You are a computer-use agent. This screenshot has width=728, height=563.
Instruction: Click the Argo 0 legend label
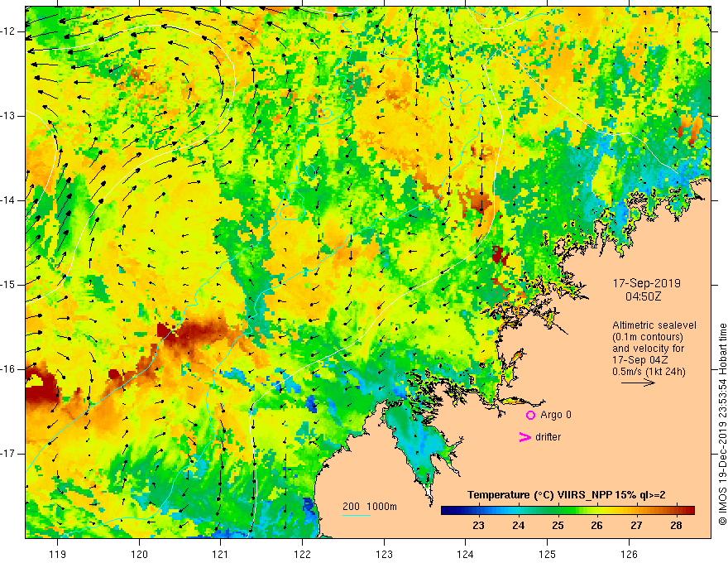556,415
